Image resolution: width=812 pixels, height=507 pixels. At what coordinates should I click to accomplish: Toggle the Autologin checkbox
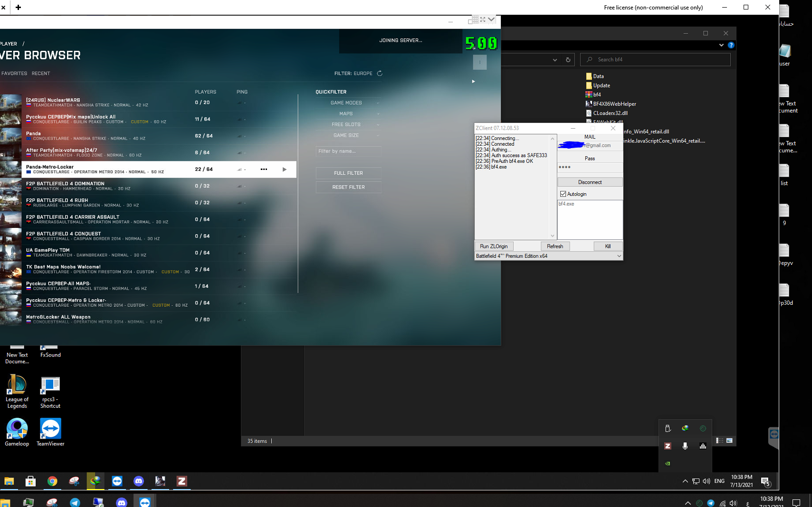[563, 194]
